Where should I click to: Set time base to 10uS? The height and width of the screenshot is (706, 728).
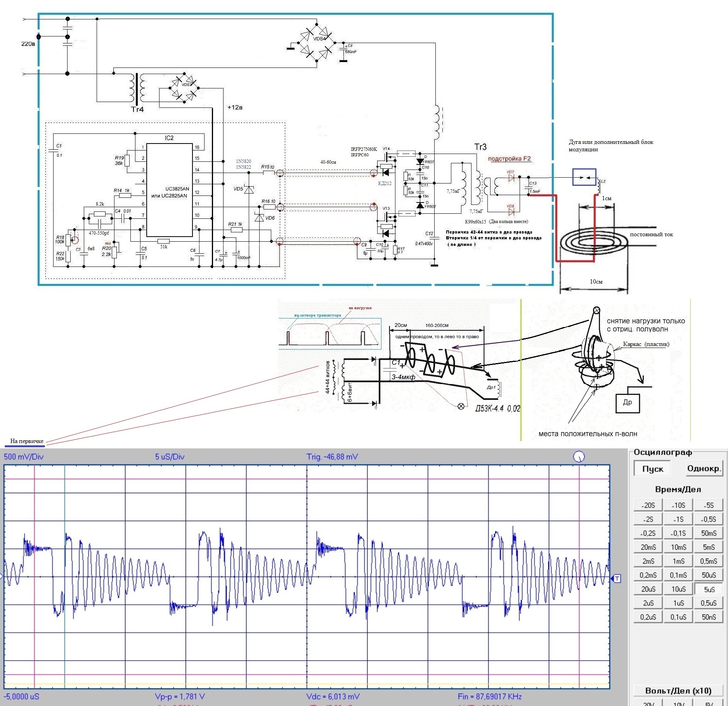pos(678,589)
